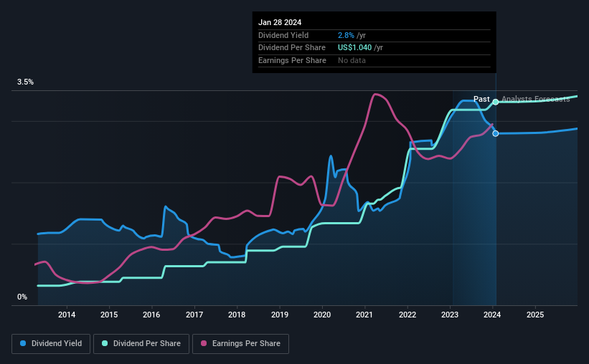Click the 2021 x-axis label
This screenshot has height=364, width=589.
pos(364,315)
